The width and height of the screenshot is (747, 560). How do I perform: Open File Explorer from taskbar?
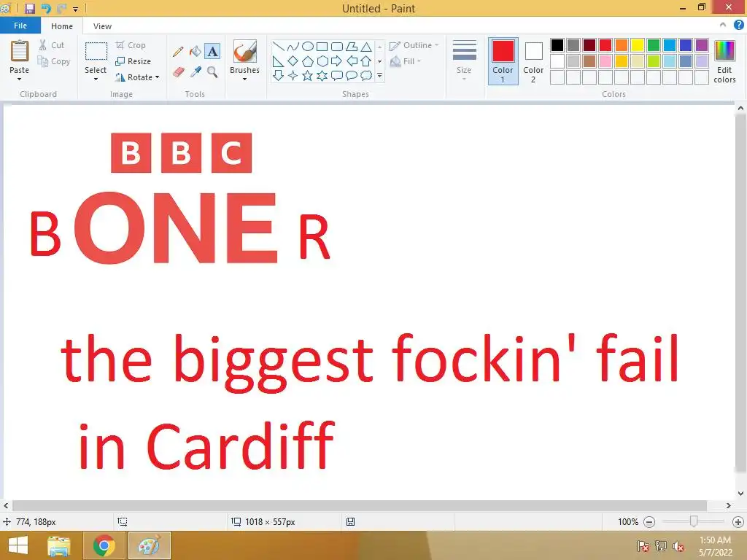(59, 545)
